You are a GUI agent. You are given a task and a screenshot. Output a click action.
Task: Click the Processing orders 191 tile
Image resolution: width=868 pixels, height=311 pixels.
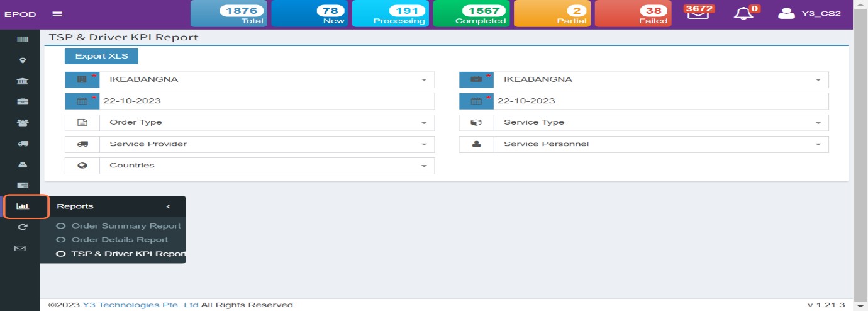pyautogui.click(x=391, y=13)
